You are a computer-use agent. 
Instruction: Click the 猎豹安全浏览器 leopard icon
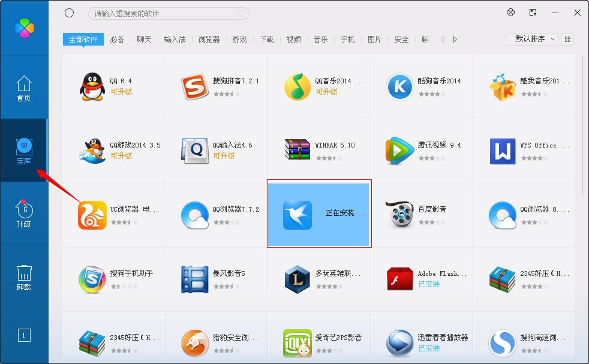pos(194,343)
